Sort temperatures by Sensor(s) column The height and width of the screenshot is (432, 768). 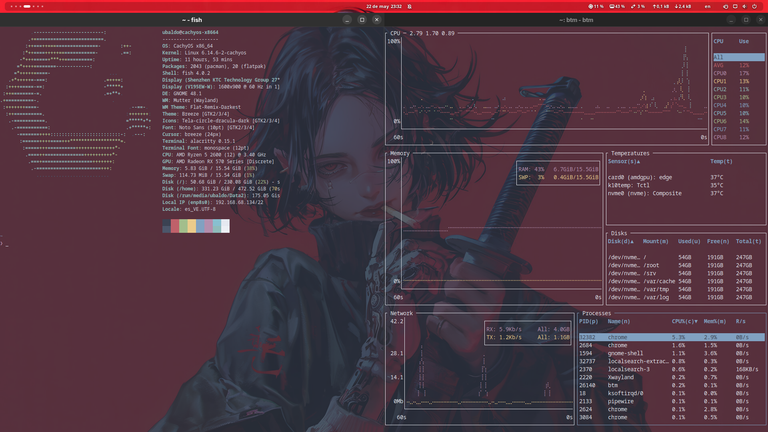624,161
